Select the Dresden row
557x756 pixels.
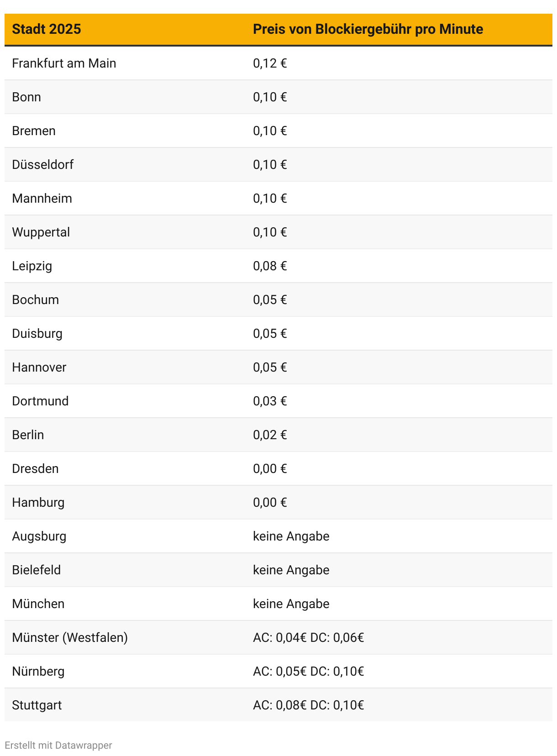tap(278, 468)
